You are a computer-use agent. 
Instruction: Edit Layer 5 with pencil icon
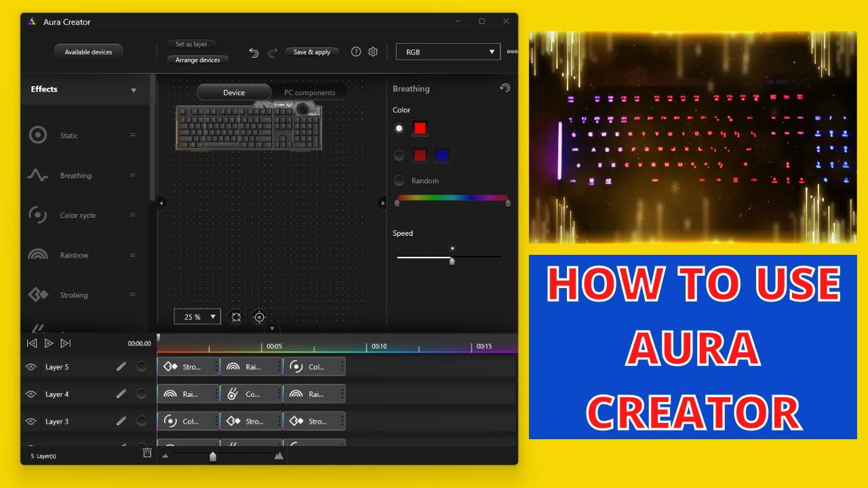pyautogui.click(x=121, y=367)
